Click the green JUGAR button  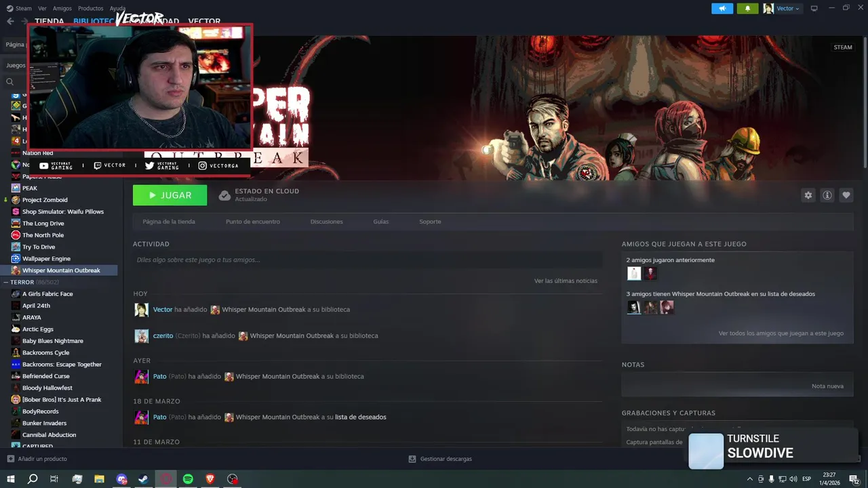(x=170, y=195)
